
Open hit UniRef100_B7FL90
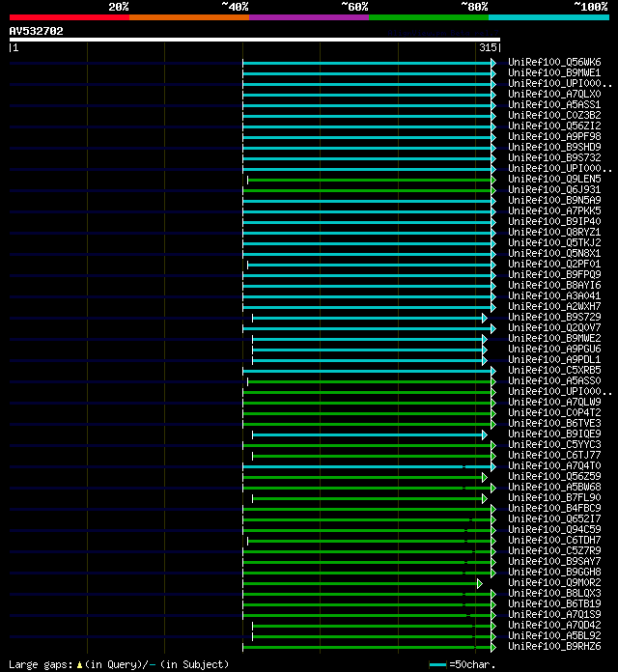click(554, 498)
